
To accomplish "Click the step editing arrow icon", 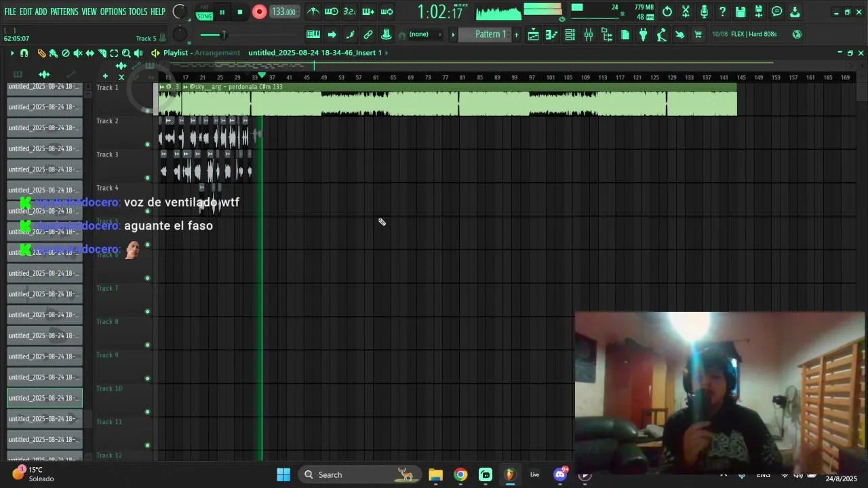I will [x=332, y=35].
